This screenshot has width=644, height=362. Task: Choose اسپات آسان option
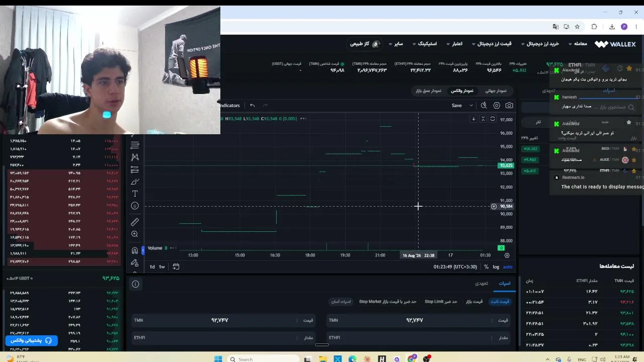(341, 302)
